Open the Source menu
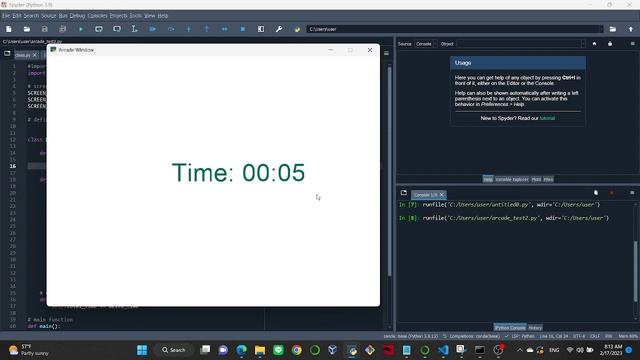The height and width of the screenshot is (360, 640). (x=49, y=16)
